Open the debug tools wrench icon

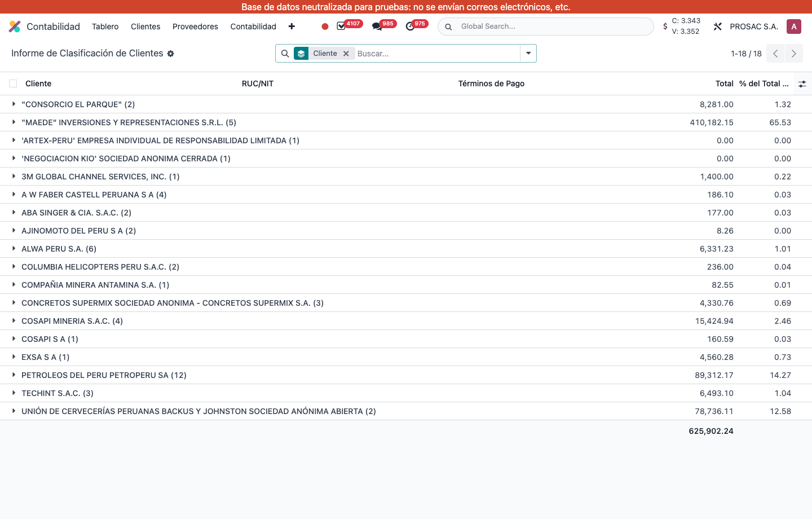(717, 27)
